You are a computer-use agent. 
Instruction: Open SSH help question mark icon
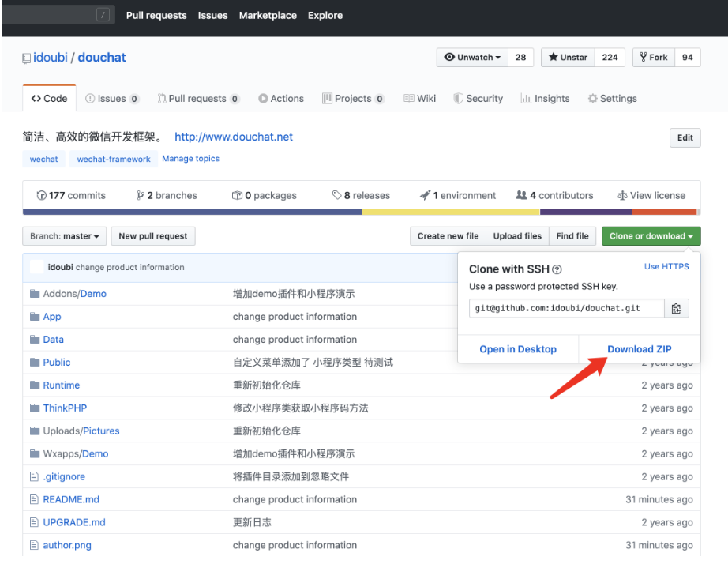tap(557, 269)
